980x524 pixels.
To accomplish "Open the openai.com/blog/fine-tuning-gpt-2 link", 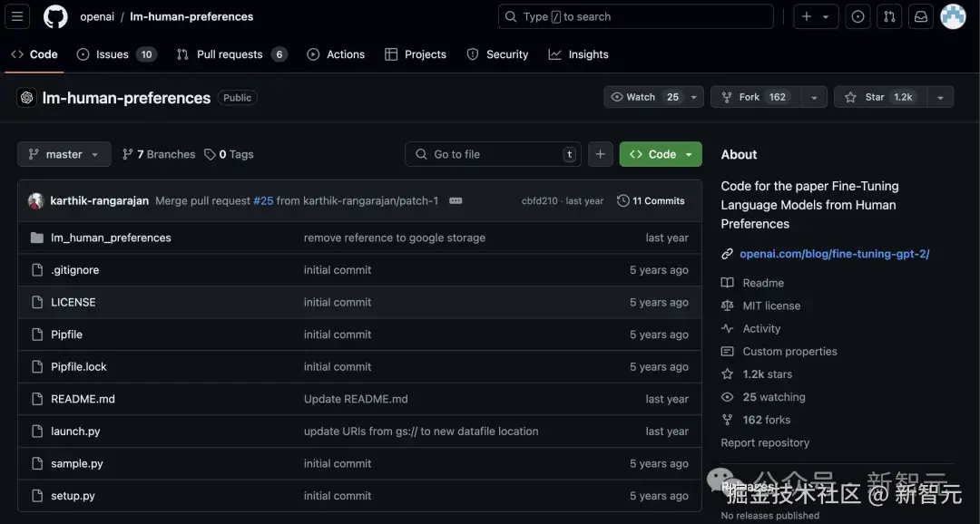I will click(x=834, y=254).
